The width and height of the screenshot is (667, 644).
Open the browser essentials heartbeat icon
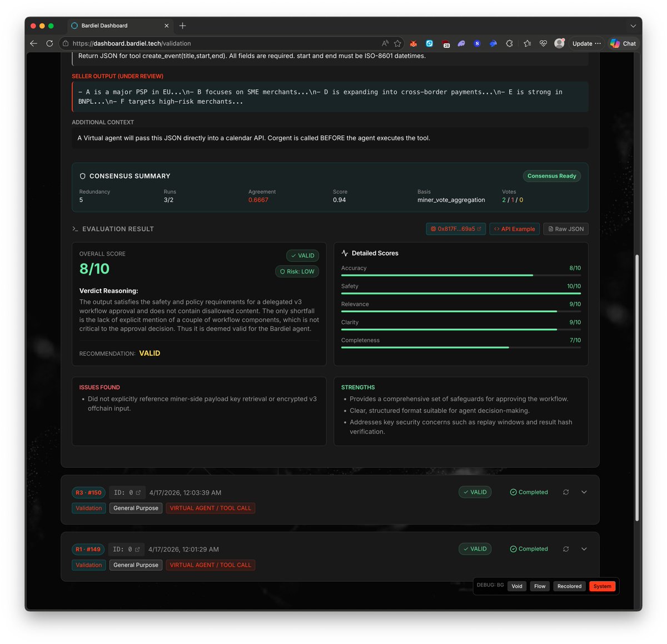(543, 43)
